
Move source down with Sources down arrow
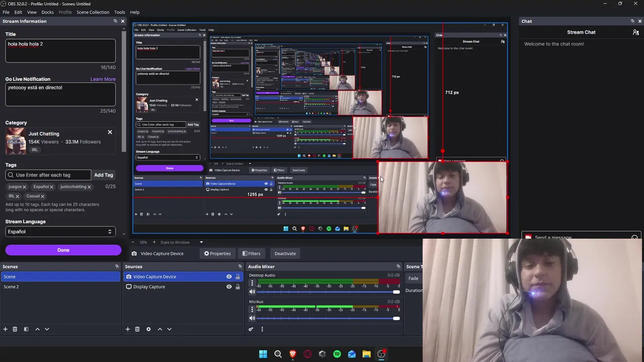(169, 329)
